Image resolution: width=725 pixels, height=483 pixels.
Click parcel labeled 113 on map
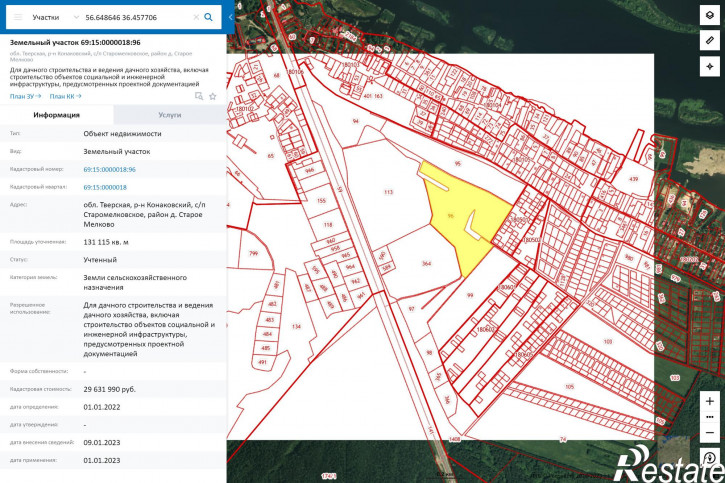pos(388,192)
